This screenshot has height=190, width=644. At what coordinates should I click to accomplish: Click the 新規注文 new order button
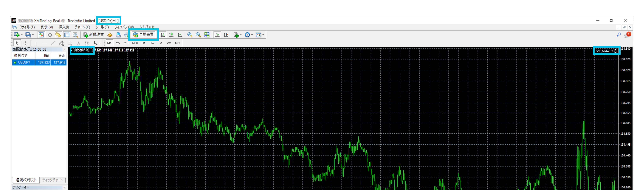click(94, 35)
